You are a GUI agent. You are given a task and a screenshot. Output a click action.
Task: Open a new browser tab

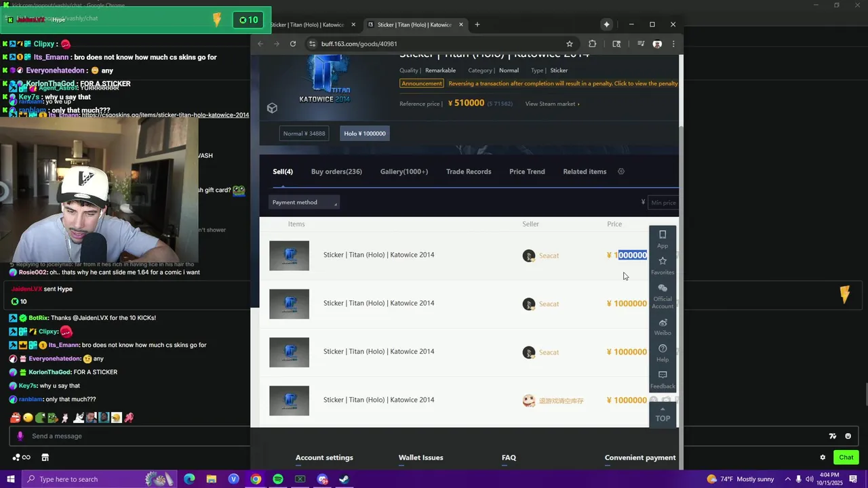click(x=477, y=25)
